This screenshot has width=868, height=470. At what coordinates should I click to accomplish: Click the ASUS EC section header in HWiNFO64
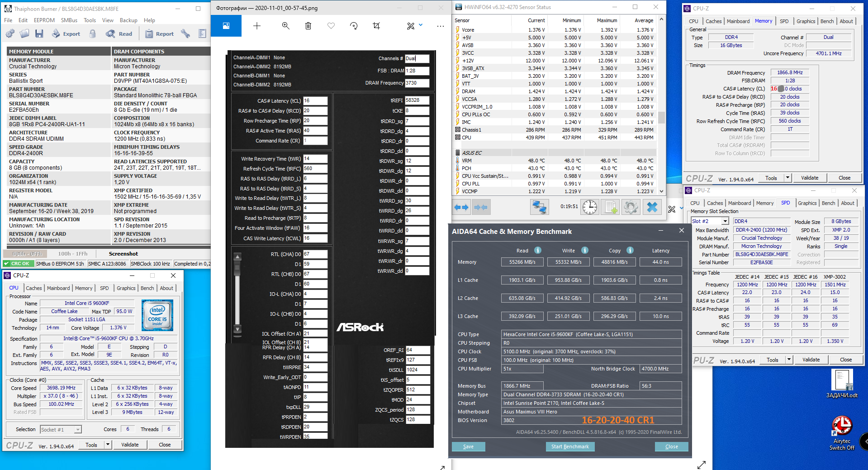pos(555,153)
